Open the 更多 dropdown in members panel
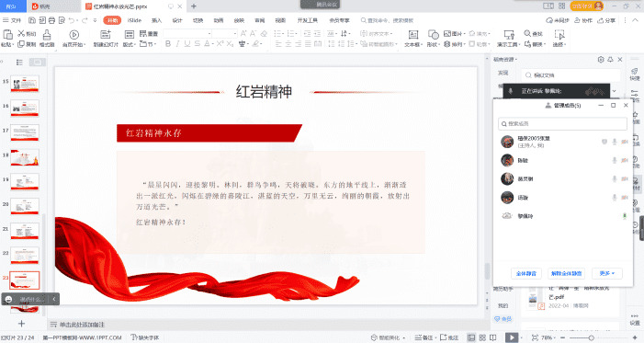The height and width of the screenshot is (343, 644). tap(607, 273)
